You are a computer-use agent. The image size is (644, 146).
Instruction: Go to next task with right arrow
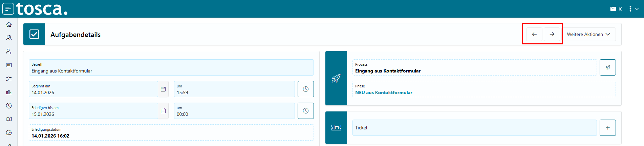552,34
